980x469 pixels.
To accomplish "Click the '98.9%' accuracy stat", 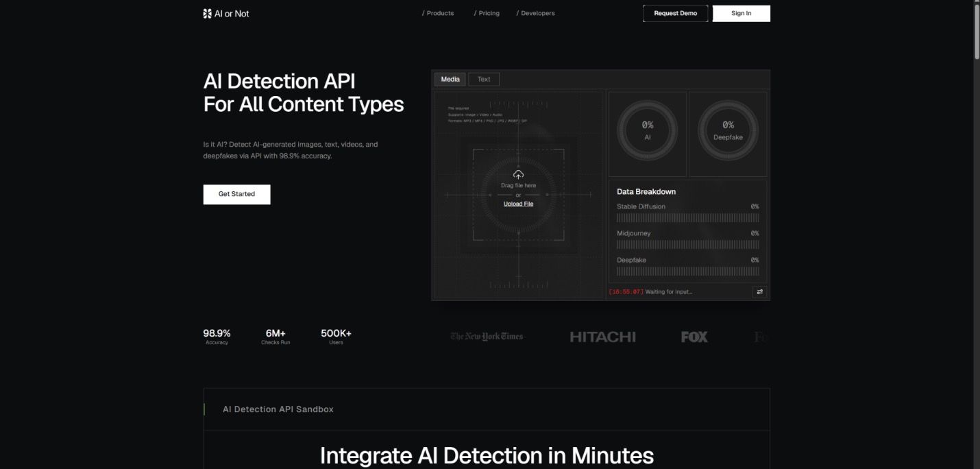I will click(x=217, y=333).
